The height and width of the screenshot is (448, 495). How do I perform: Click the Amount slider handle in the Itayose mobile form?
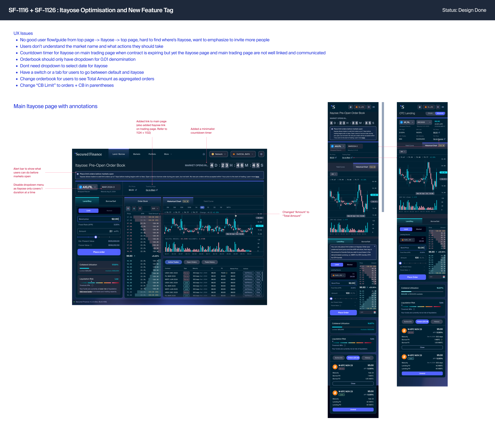[x=331, y=299]
